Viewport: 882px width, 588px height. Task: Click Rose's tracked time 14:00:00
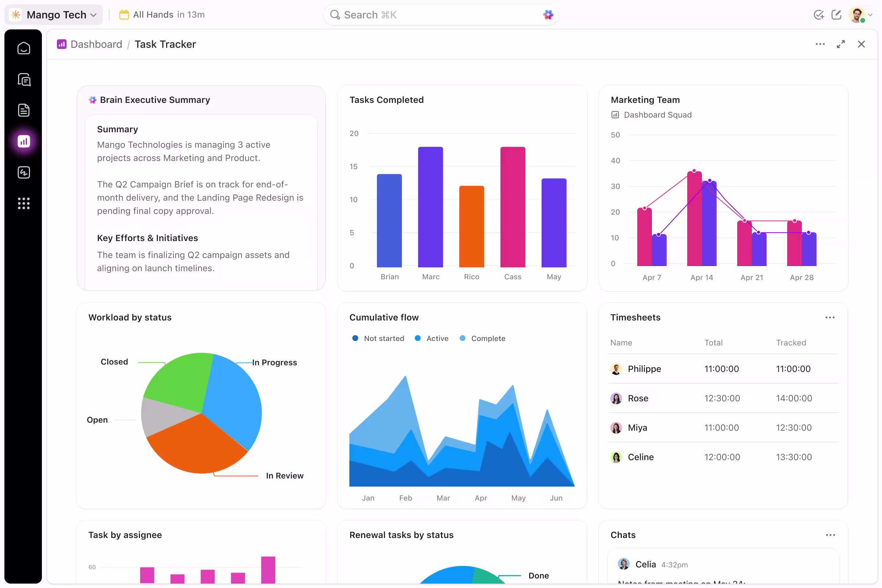coord(794,398)
